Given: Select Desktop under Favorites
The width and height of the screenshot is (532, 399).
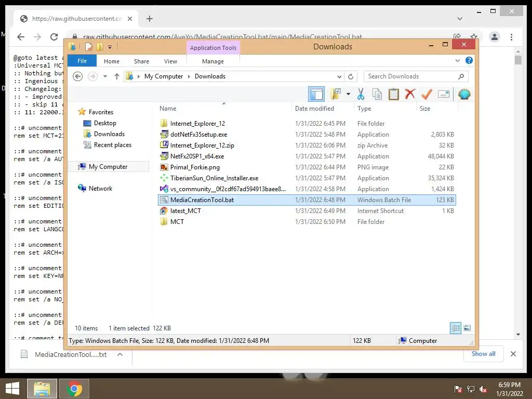Looking at the screenshot, I should tap(105, 123).
